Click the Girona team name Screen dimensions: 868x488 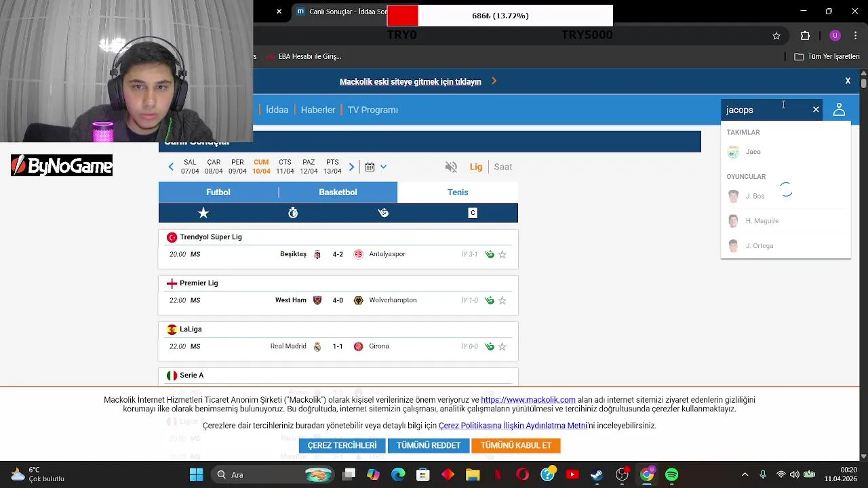(379, 346)
